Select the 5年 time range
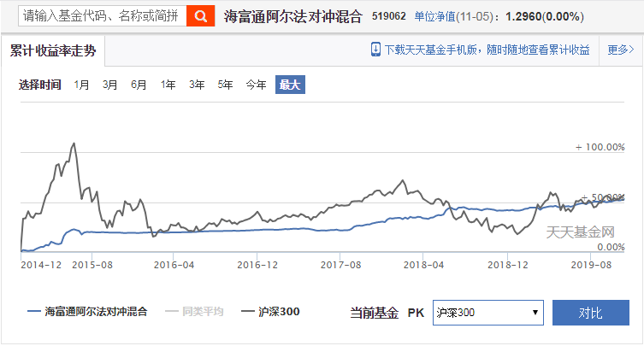The width and height of the screenshot is (644, 346). [x=225, y=85]
